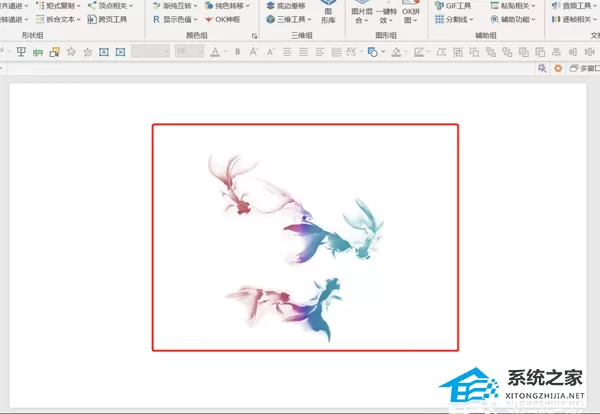
Task: Toggle justify text alignment
Action: pyautogui.click(x=303, y=52)
